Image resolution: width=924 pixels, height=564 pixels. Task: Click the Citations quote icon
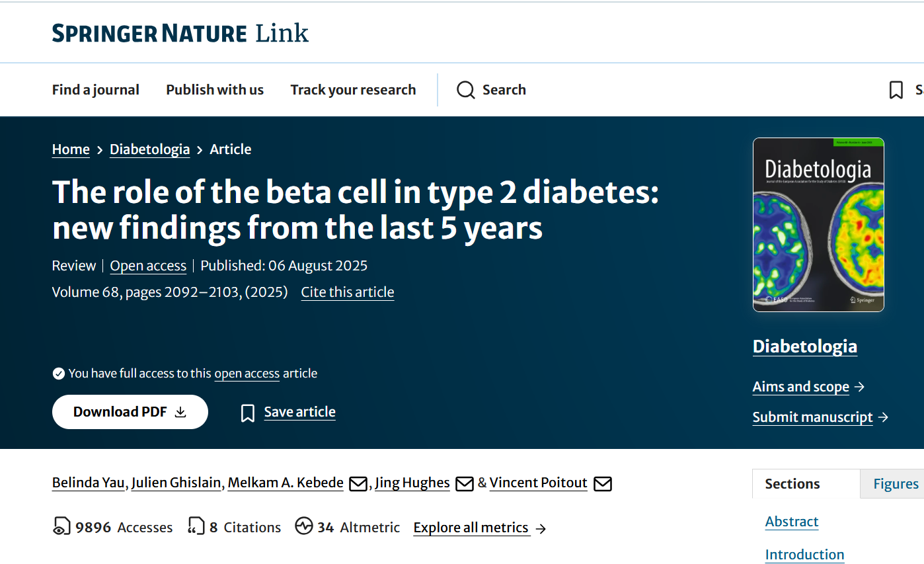(196, 527)
